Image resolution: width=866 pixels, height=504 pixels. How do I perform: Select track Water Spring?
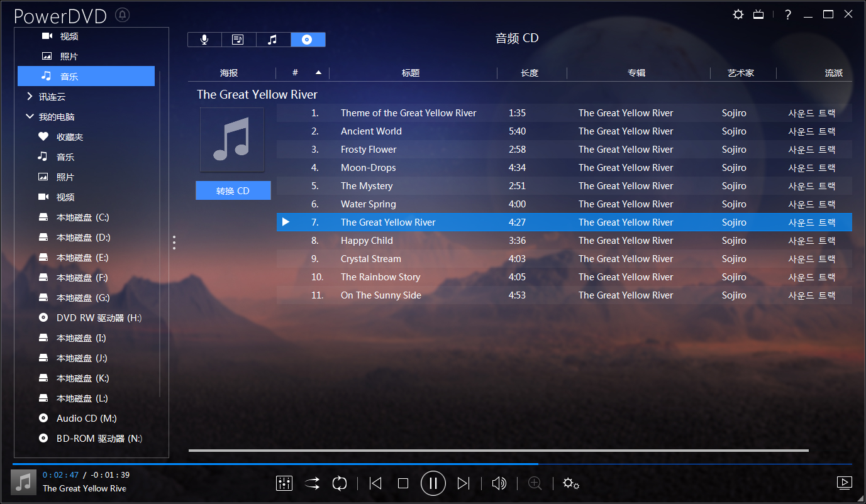(x=564, y=204)
